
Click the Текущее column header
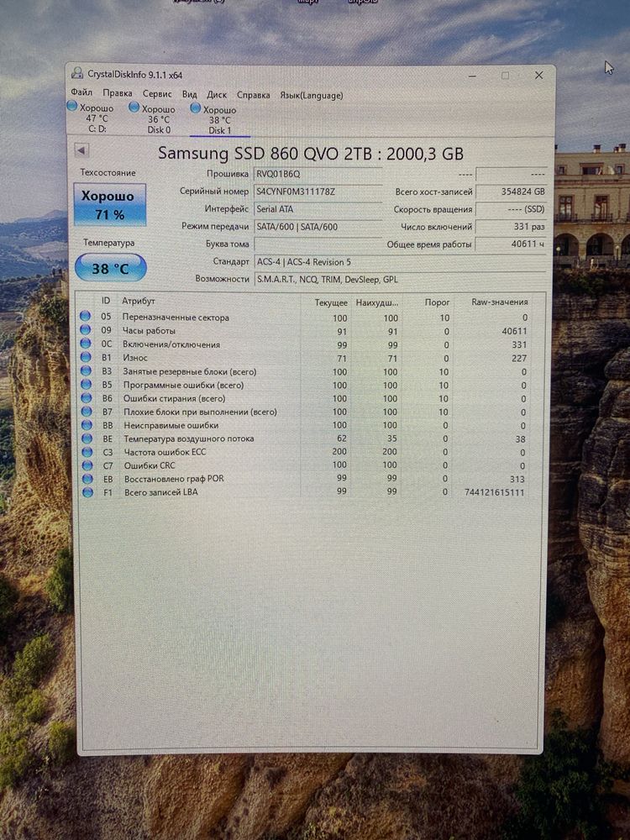(x=330, y=302)
